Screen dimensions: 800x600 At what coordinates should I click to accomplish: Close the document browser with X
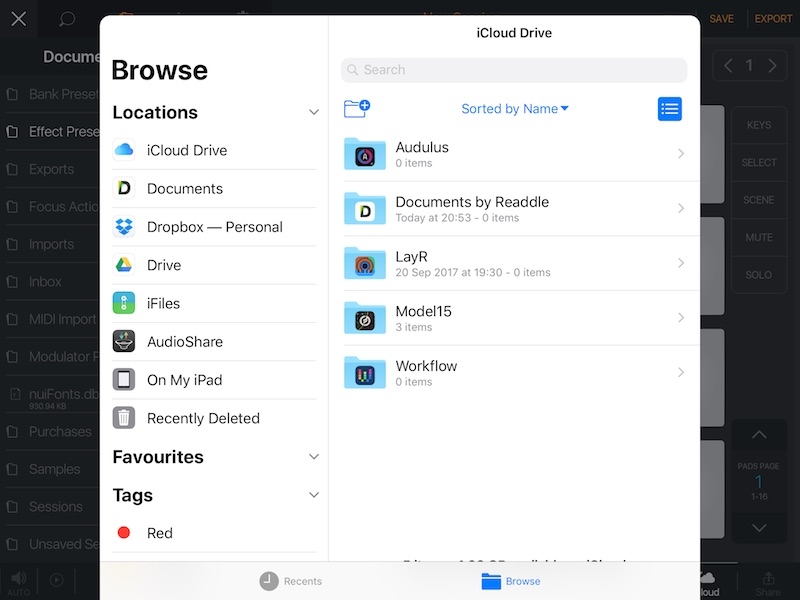18,19
